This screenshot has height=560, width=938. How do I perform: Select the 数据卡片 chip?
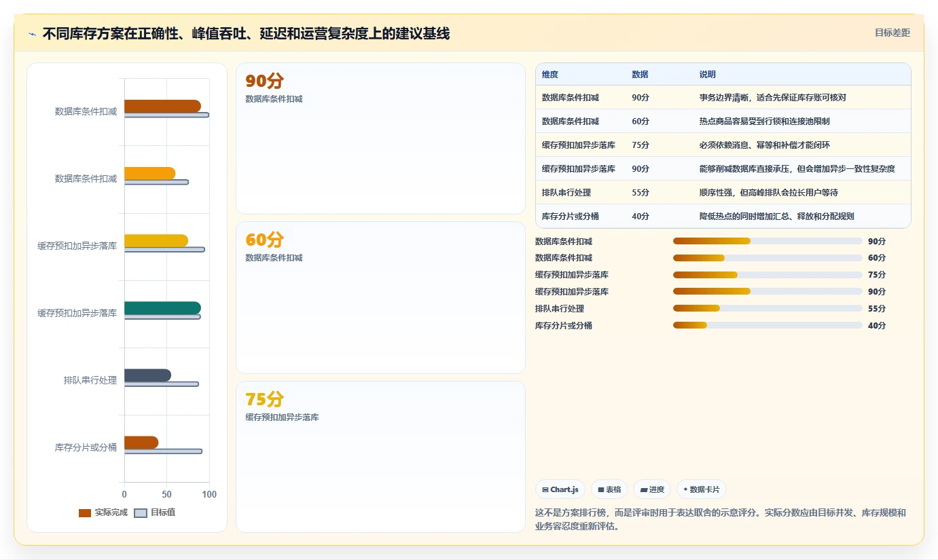tap(702, 489)
